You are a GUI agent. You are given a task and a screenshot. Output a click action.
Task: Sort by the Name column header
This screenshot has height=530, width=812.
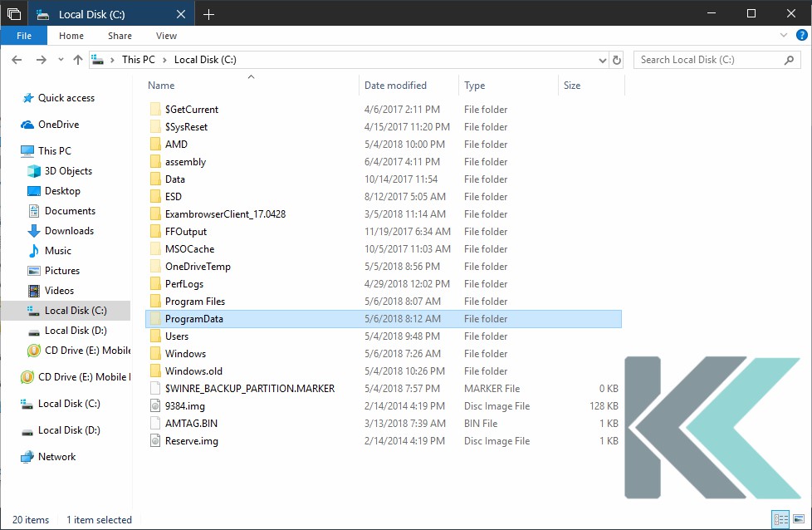[161, 86]
